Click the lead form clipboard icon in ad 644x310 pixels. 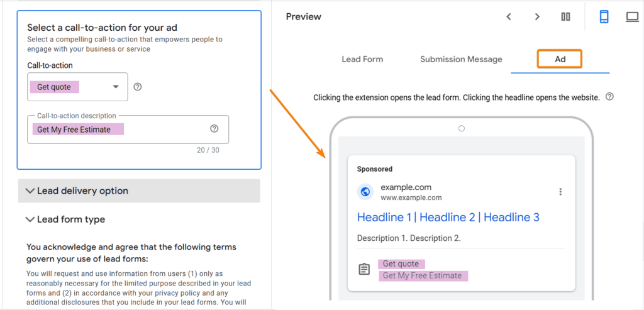point(364,270)
